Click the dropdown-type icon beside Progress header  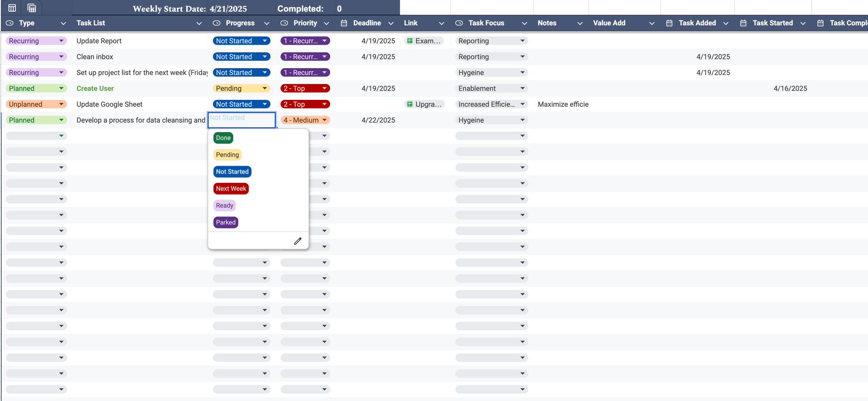tap(216, 23)
